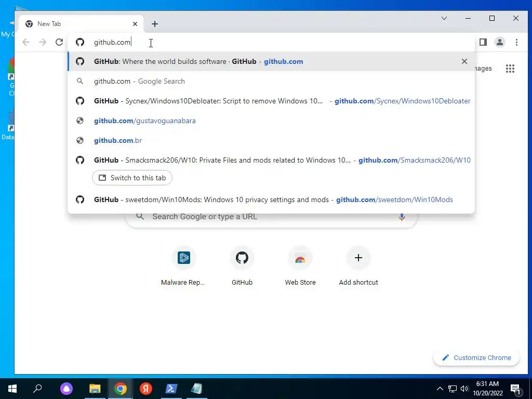Choose the 'GitHub: Where the world builds software' suggestion
The image size is (532, 399).
pyautogui.click(x=271, y=61)
